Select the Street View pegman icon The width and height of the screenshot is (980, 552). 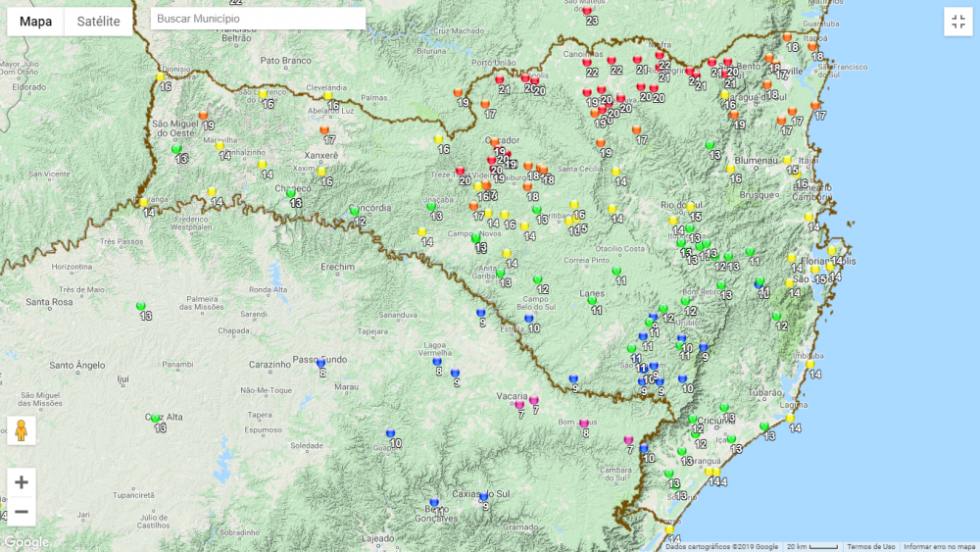[x=22, y=429]
